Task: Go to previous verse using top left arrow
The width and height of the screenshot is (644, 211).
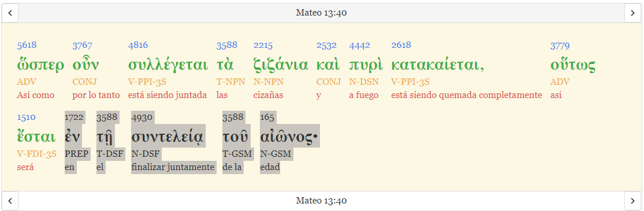Action: click(x=10, y=13)
